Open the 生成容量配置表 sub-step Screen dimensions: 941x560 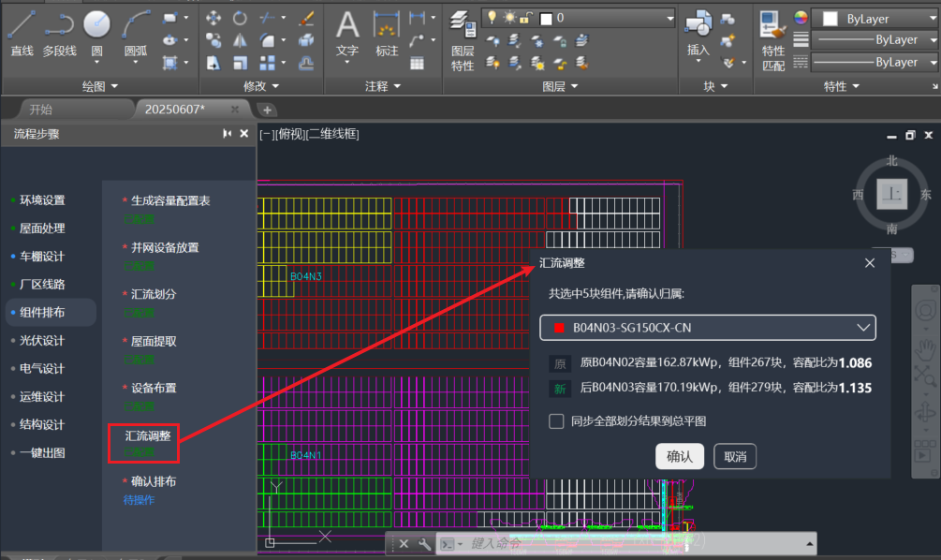coord(170,200)
